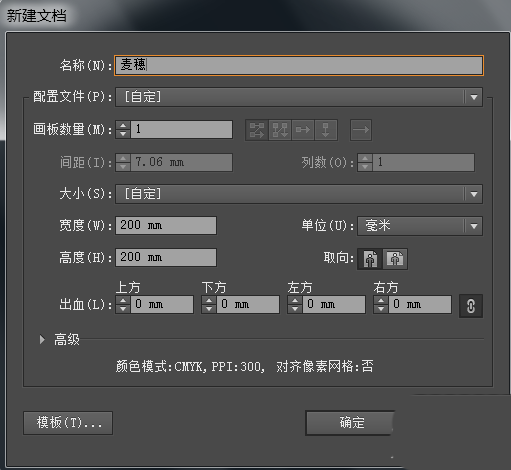Click the 取向 orientation label
The height and width of the screenshot is (470, 511).
(x=338, y=258)
